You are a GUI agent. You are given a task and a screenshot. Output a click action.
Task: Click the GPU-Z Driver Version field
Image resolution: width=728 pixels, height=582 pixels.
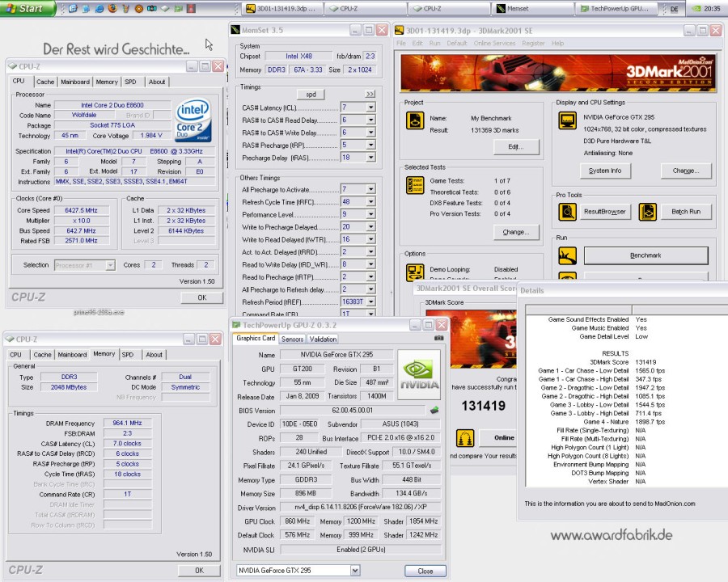[360, 508]
